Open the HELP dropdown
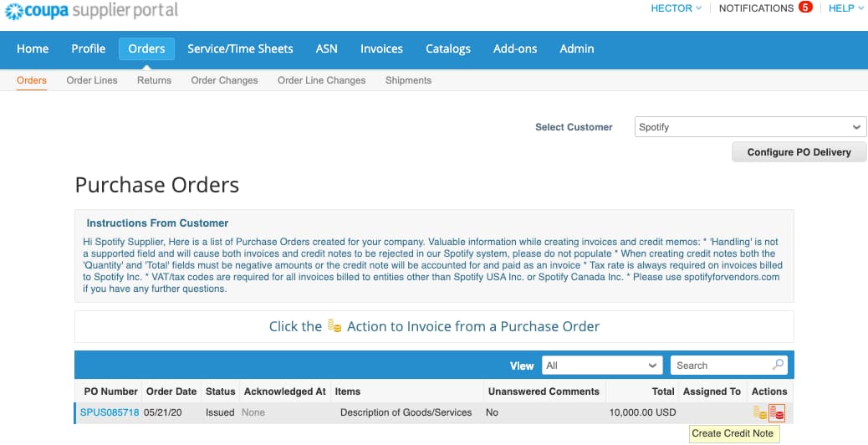The height and width of the screenshot is (445, 868). pos(845,8)
